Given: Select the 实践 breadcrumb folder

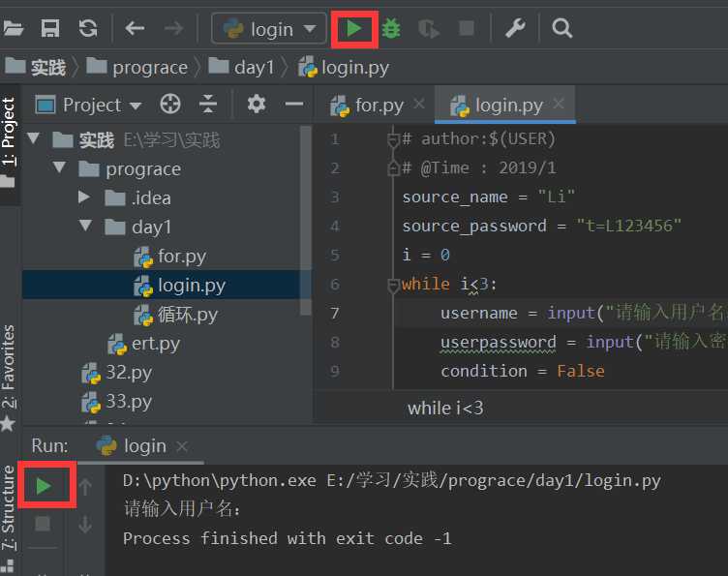Looking at the screenshot, I should (x=36, y=68).
